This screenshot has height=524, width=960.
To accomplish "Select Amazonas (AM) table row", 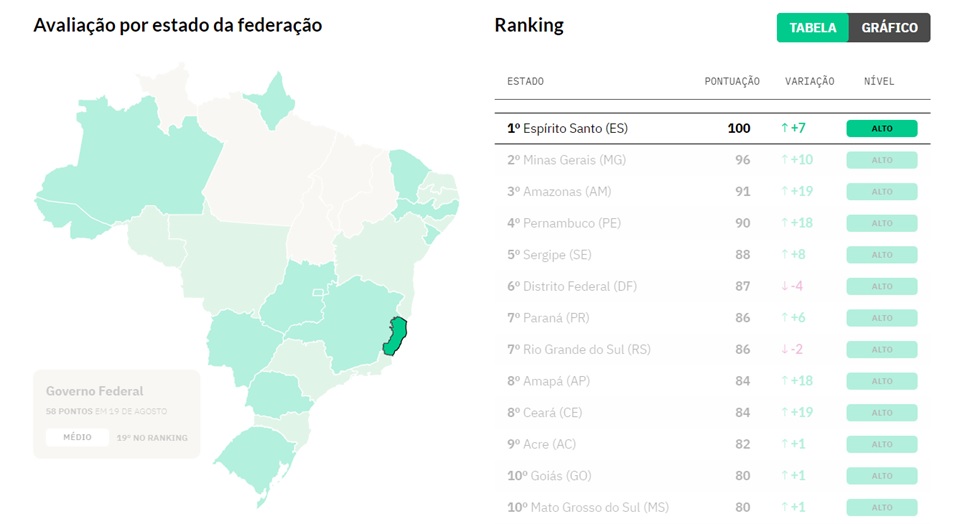I will click(559, 192).
